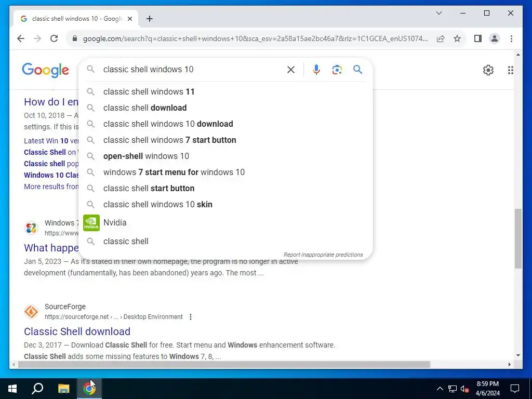This screenshot has width=532, height=399.
Task: Show hidden system tray icons
Action: tap(440, 389)
